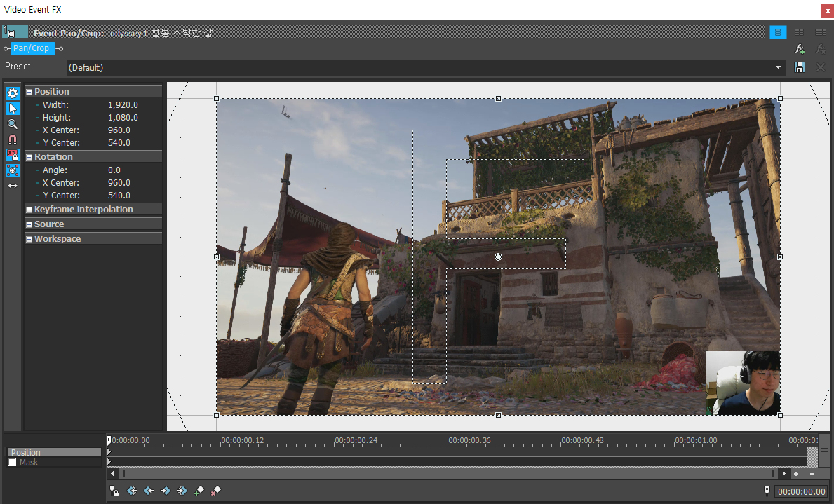
Task: Select the Pan/Crop plug-in chain tab
Action: pos(32,48)
